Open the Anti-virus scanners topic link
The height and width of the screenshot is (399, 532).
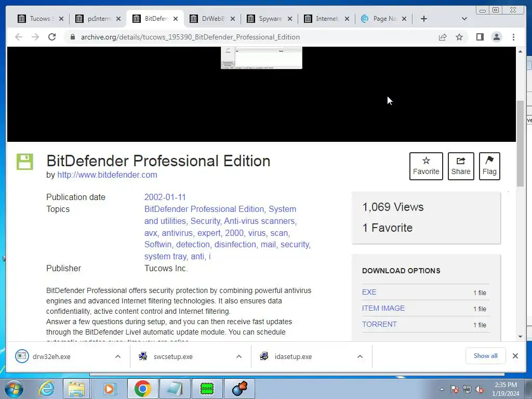259,221
